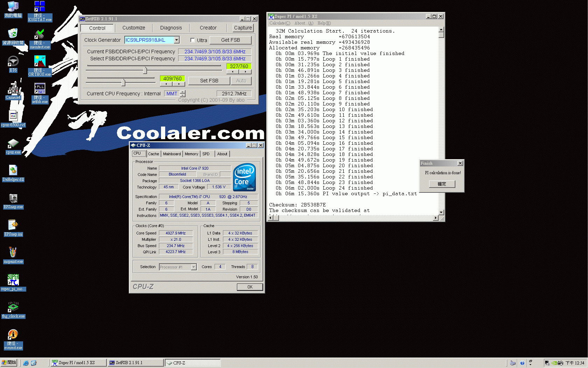Expand the Processor #1 selection dropdown
Viewport: 588px width, 368px height.
(x=194, y=267)
